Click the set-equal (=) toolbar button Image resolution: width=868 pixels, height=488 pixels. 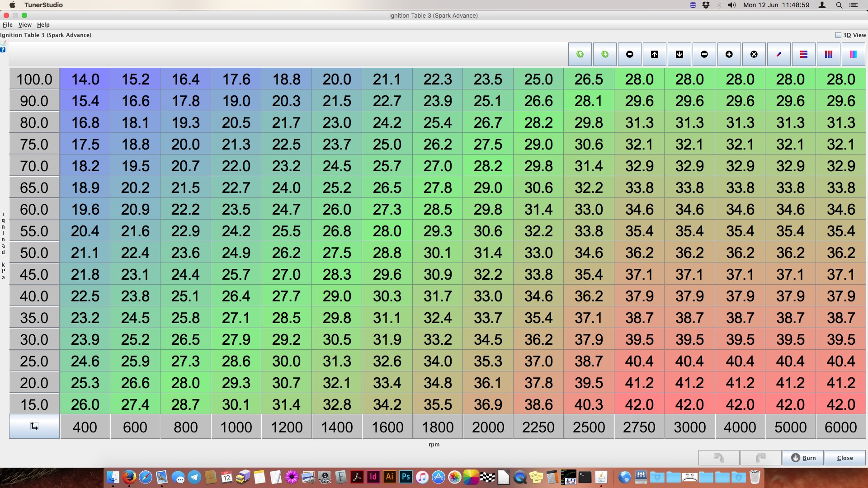tap(630, 54)
